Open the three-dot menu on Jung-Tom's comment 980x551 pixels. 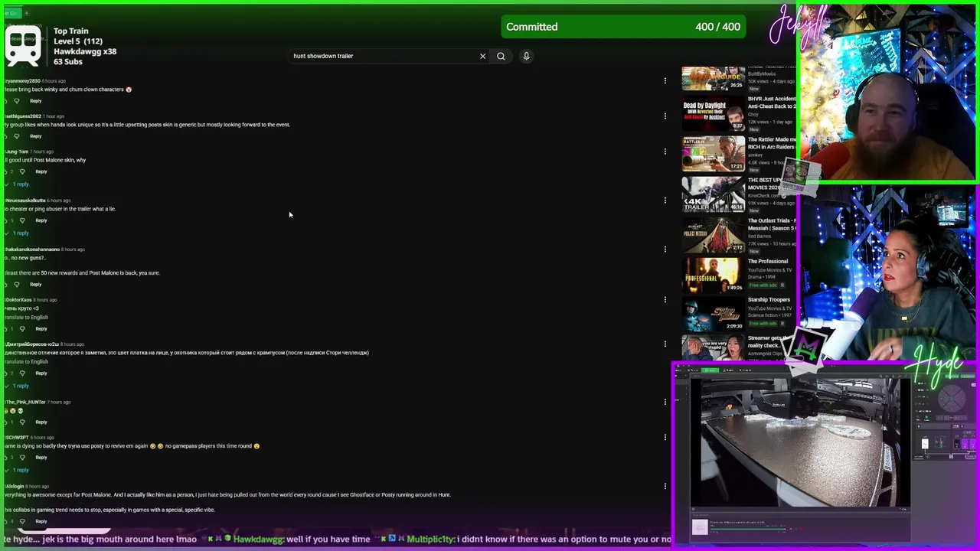(665, 151)
